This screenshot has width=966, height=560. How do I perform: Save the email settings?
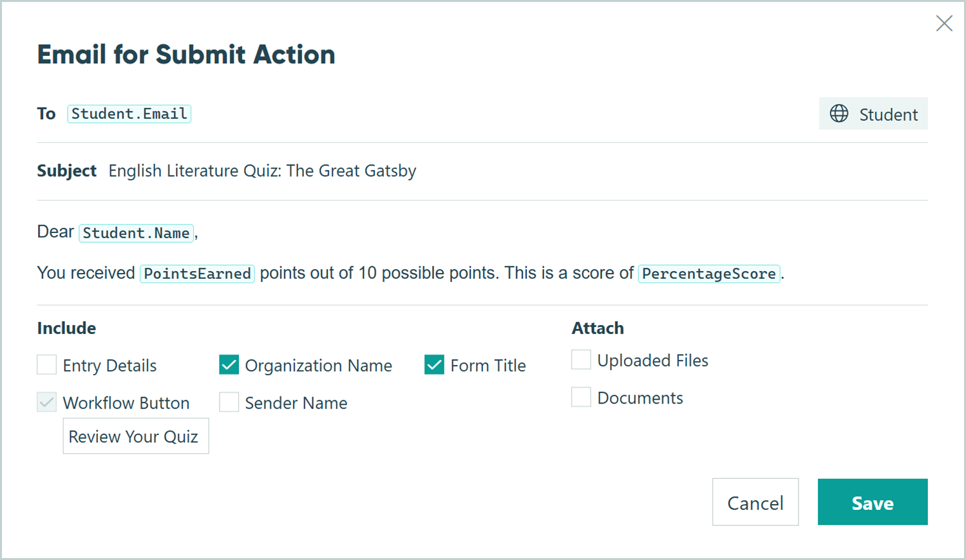[873, 502]
